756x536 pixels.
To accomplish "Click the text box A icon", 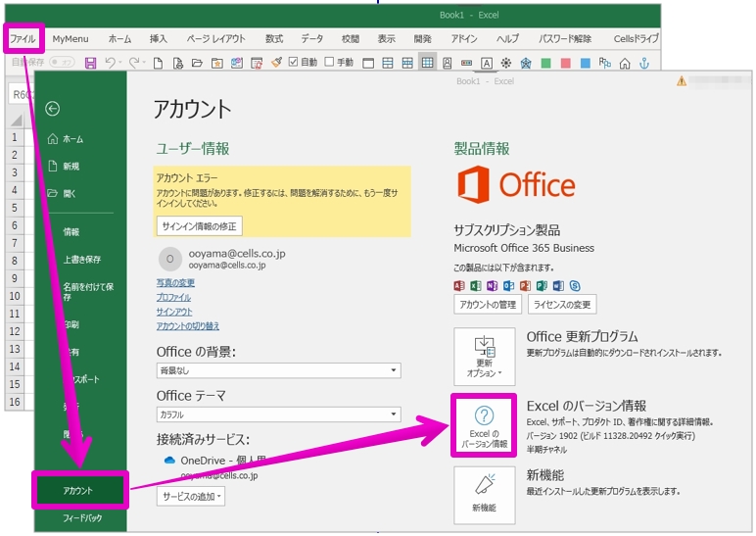I will [487, 63].
